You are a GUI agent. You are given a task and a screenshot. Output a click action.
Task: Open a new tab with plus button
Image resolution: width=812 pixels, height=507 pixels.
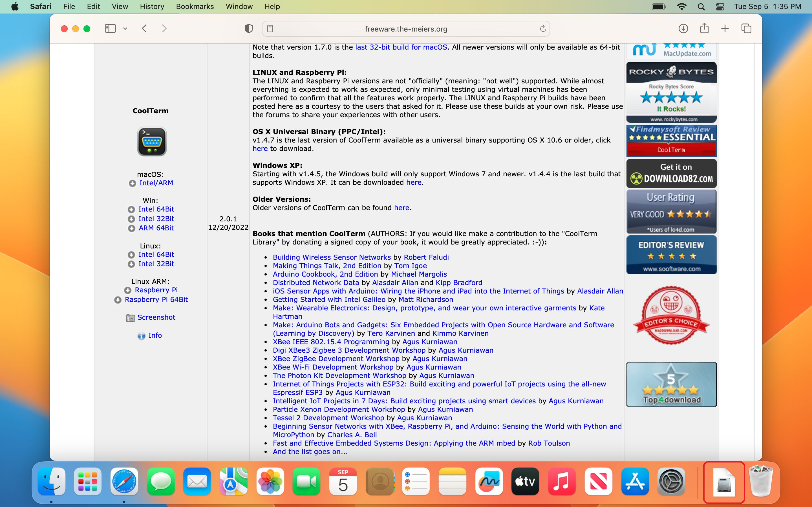725,28
